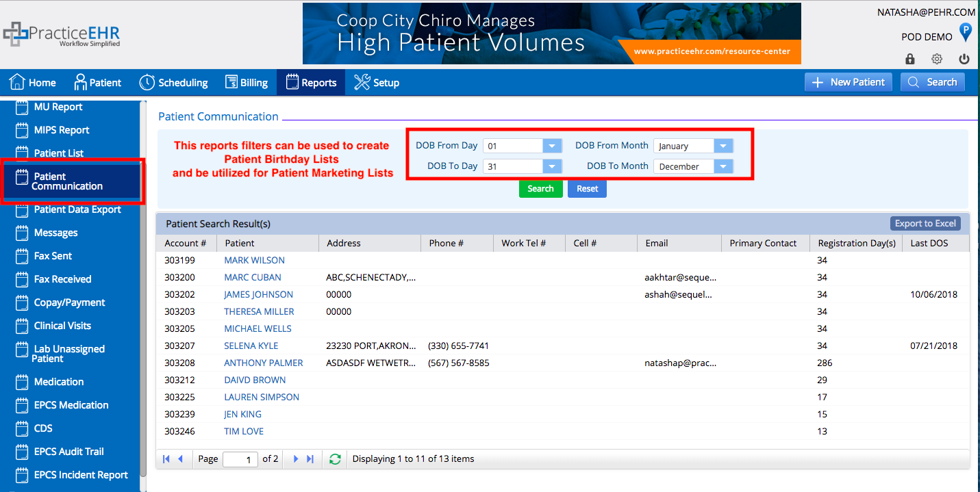Sort by Patient column header
Screen dimensions: 980x492
[268, 243]
